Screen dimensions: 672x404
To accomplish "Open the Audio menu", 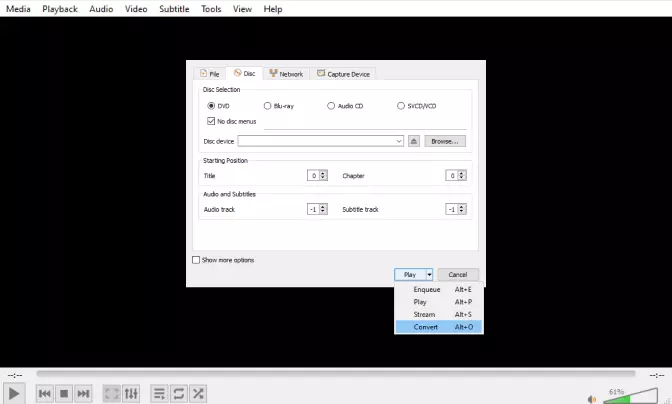I will coord(101,9).
